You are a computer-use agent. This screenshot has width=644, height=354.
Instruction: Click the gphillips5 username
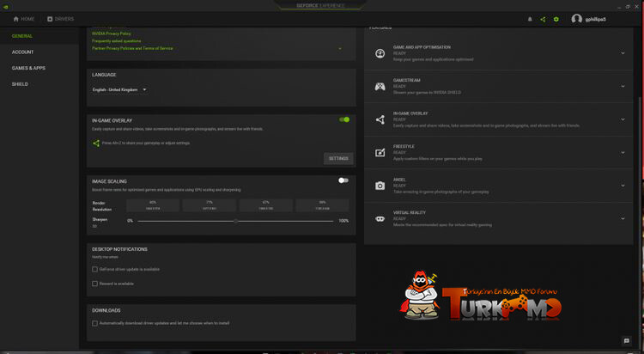596,19
